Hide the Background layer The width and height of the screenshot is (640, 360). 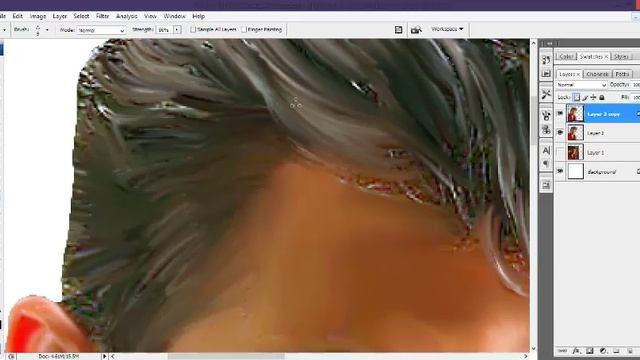pyautogui.click(x=560, y=171)
